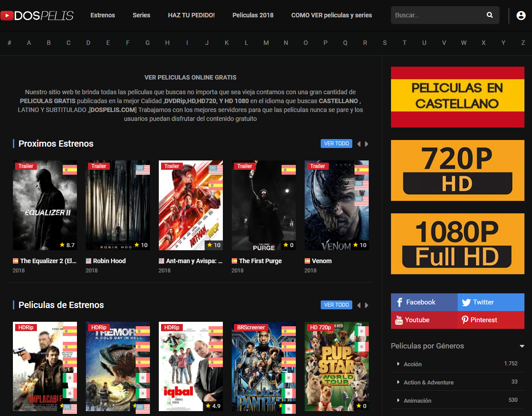Screen dimensions: 532x416
Task: Collapse Peliculas por Géneros section arrow
Action: pos(522,346)
